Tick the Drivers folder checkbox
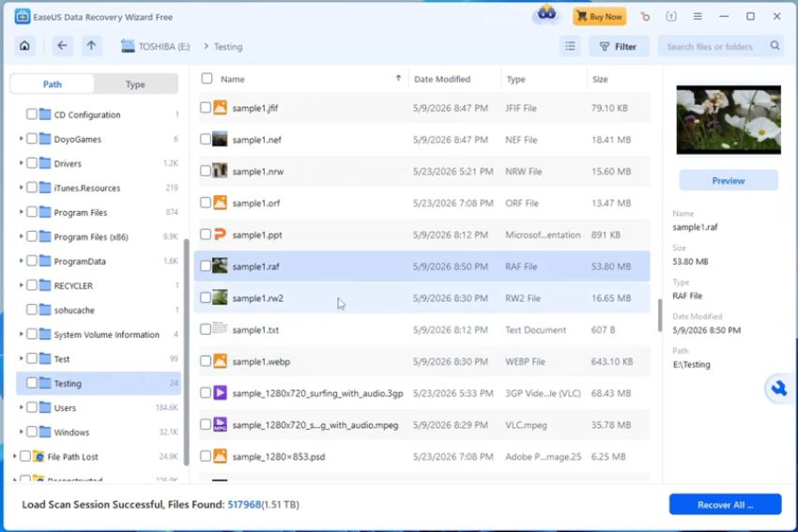The height and width of the screenshot is (532, 798). pos(32,163)
